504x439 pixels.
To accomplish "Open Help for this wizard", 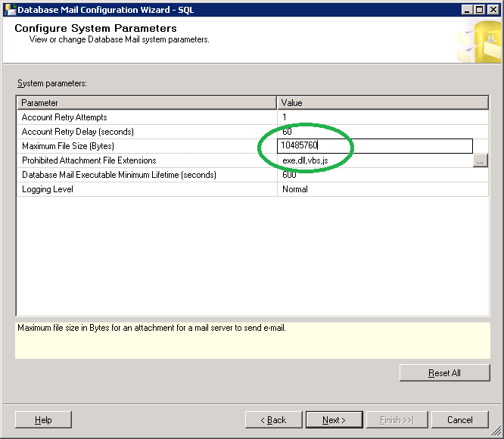I will click(43, 420).
